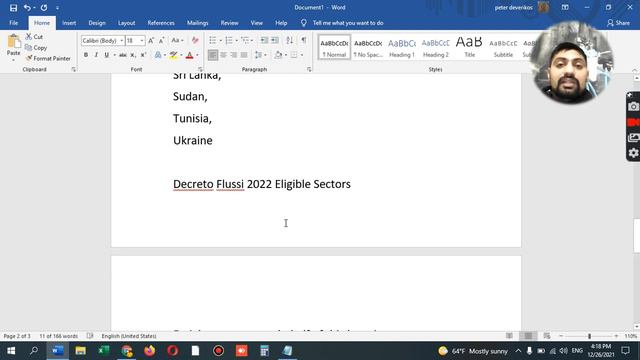Open the multilevel list menu
Viewport: 640px width, 360px height.
pos(247,40)
